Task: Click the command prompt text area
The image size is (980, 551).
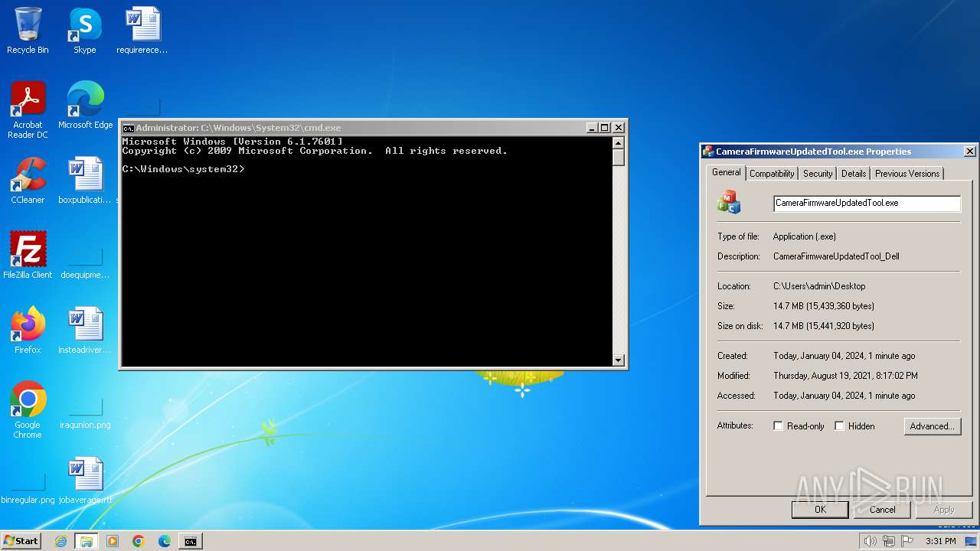Action: (367, 251)
